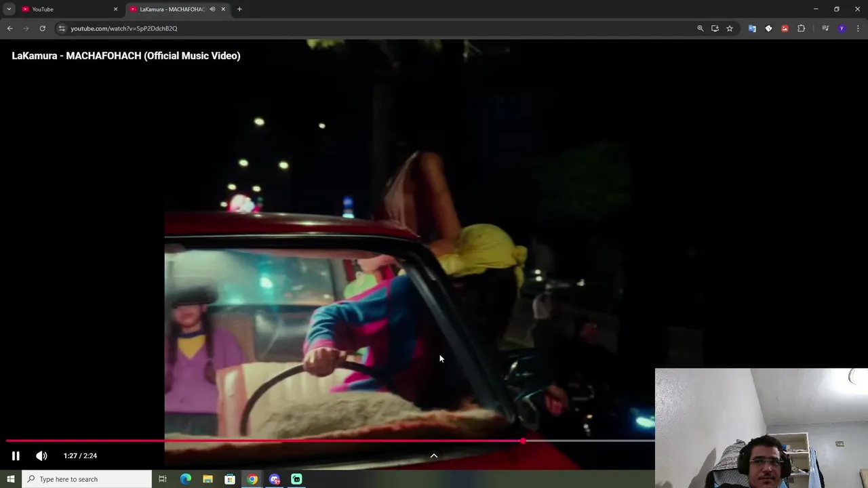Bookmark this page with the star
The width and height of the screenshot is (868, 488).
[730, 28]
